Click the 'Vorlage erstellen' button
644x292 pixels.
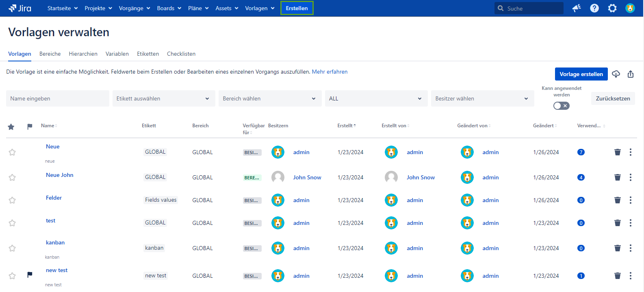pos(581,74)
